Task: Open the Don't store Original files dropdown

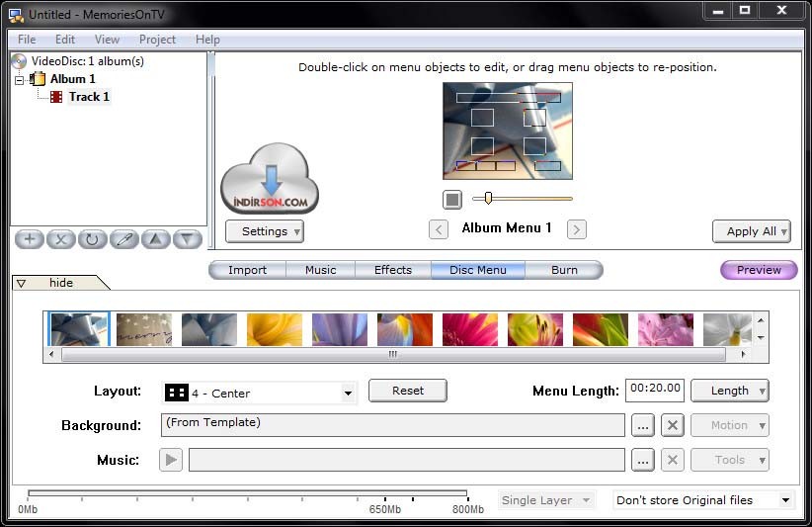Action: [703, 500]
